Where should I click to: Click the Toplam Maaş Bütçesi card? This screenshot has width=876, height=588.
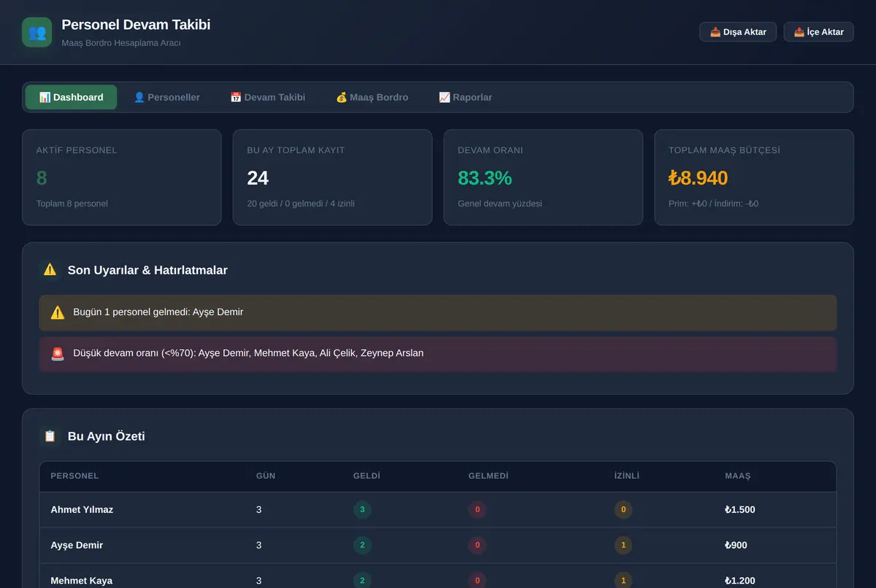coord(754,177)
